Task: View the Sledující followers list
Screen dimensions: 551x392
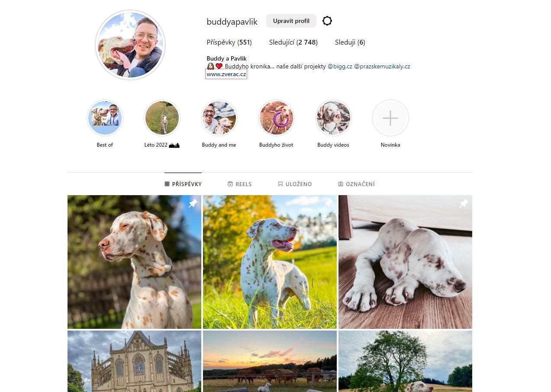Action: [x=293, y=42]
